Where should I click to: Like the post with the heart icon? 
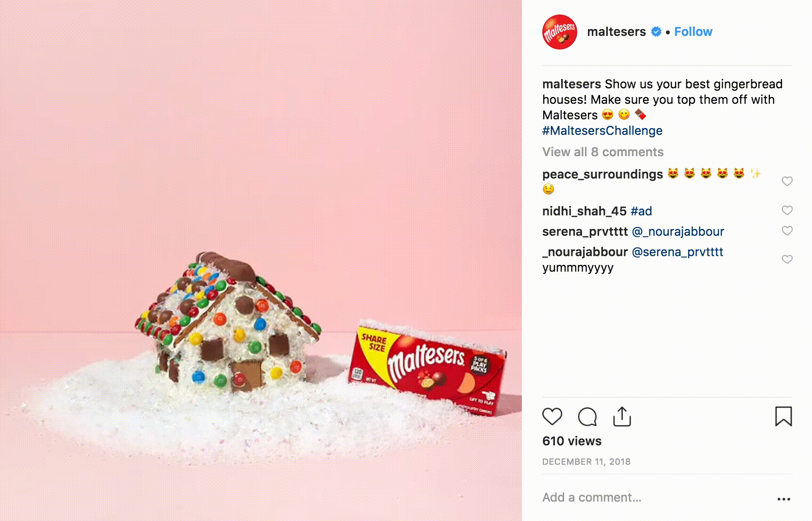(552, 417)
